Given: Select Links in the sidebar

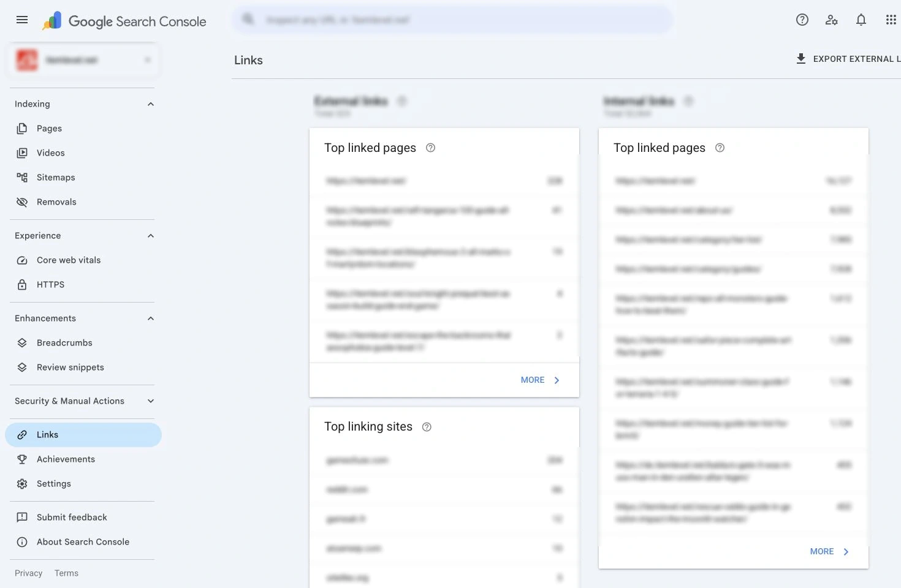Looking at the screenshot, I should 83,435.
